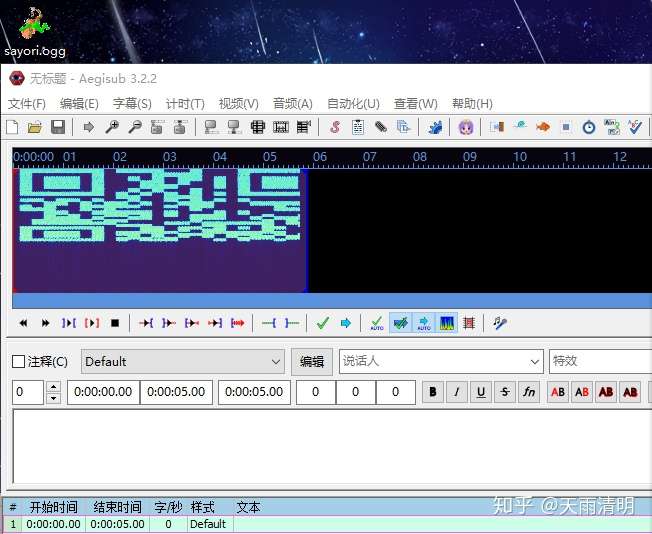Open Resample Resolution icon
The width and height of the screenshot is (652, 534).
[566, 127]
